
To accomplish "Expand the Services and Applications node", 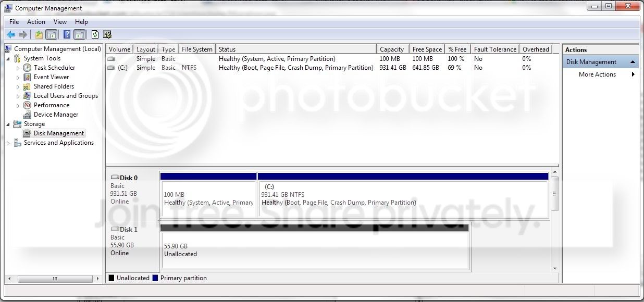I will 8,143.
